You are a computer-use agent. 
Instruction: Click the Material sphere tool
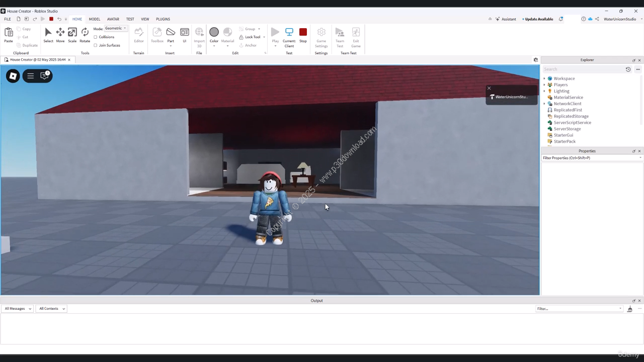(227, 32)
